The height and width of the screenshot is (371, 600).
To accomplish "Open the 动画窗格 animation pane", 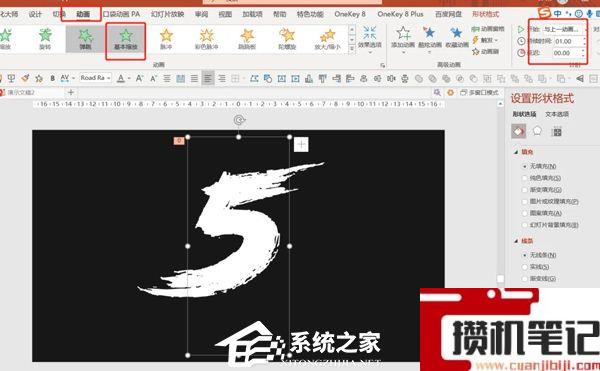I will [488, 29].
